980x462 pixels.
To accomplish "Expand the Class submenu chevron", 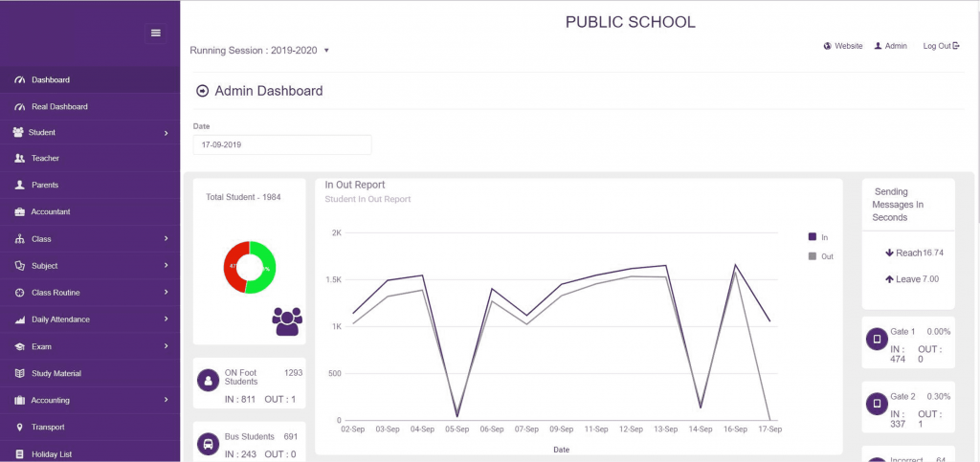I will point(167,238).
